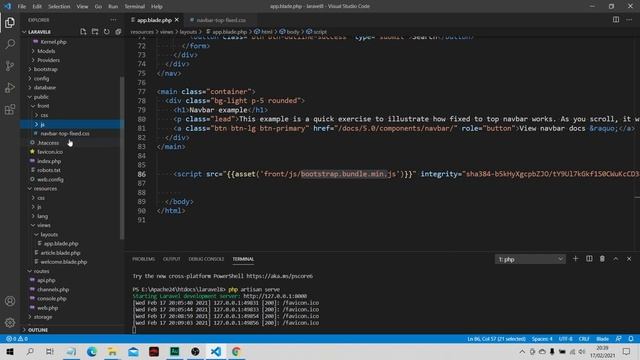This screenshot has height=360, width=640.
Task: Open the File menu
Action: (22, 7)
